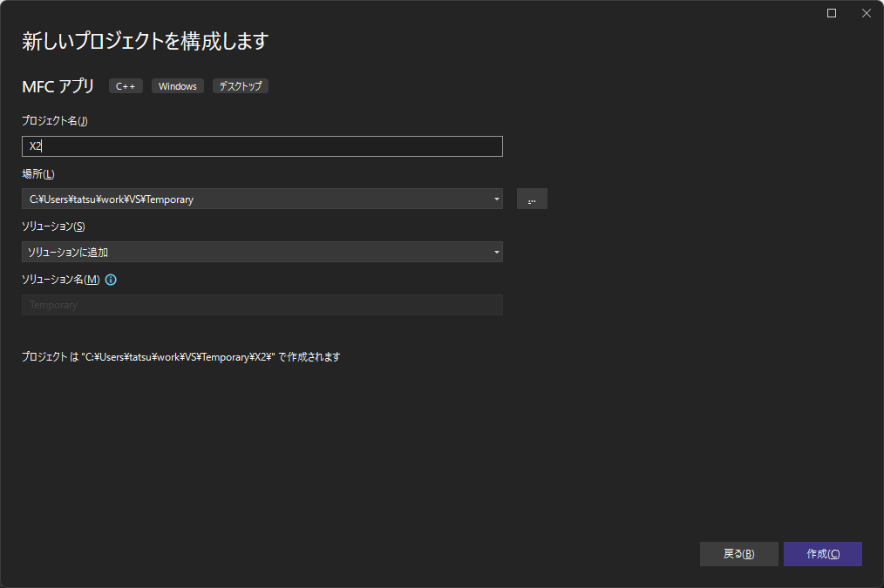The height and width of the screenshot is (588, 884).
Task: Click the プロジェクト名(J) label
Action: [54, 121]
